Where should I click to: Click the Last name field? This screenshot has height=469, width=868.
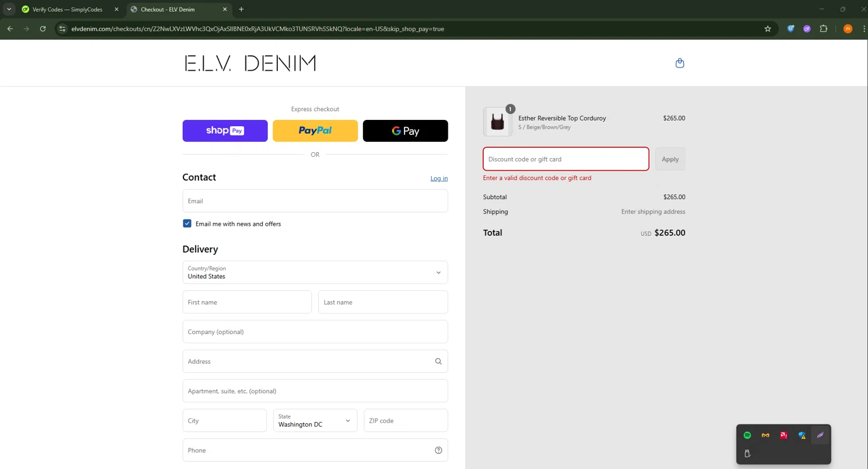click(x=383, y=302)
